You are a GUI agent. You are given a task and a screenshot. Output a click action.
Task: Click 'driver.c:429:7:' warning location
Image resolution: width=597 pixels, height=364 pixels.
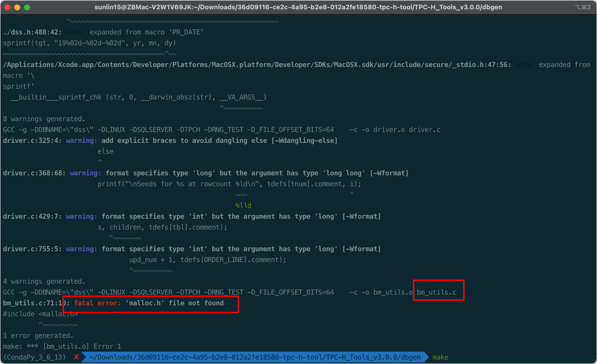click(x=33, y=216)
